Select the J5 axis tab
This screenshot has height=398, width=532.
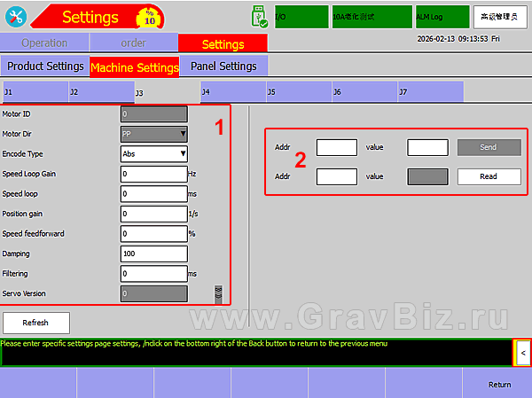click(x=298, y=91)
